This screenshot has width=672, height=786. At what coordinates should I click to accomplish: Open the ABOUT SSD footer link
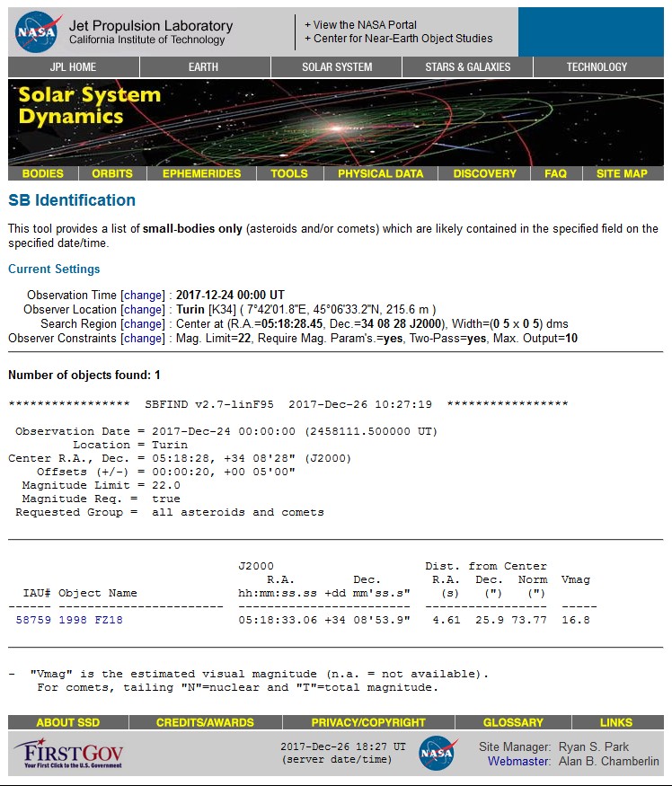(68, 722)
